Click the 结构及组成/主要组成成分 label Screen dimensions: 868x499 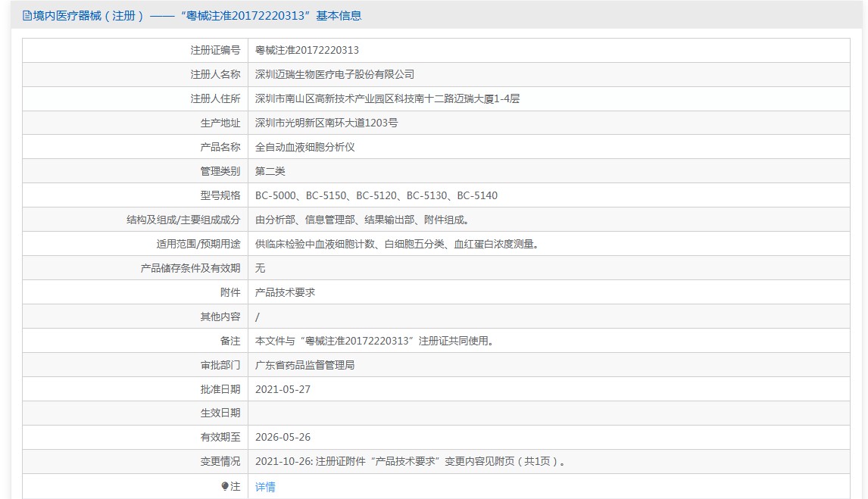[183, 220]
